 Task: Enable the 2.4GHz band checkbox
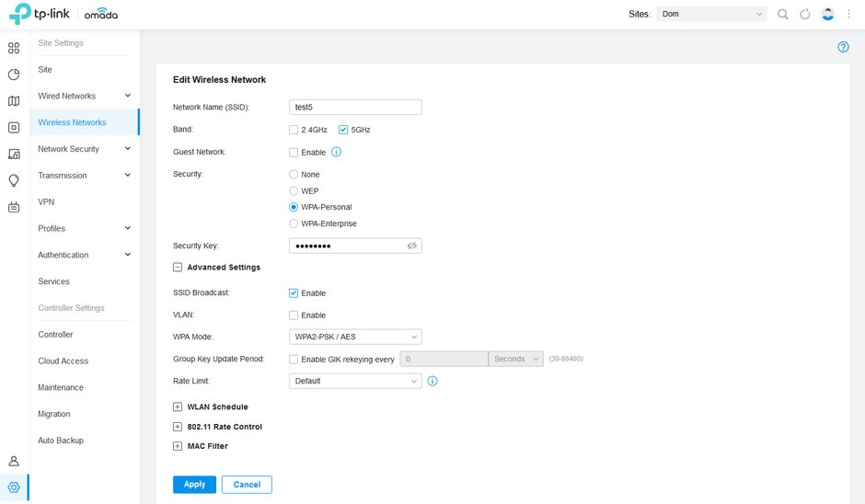coord(294,130)
